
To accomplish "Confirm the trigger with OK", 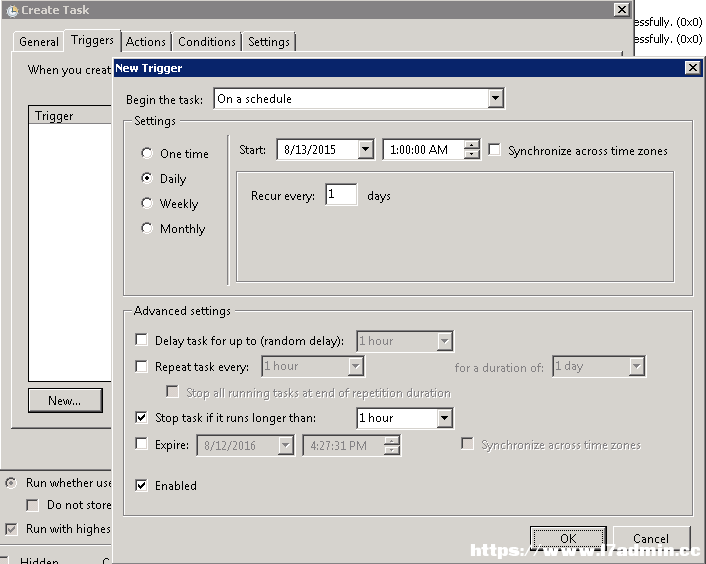I will click(568, 538).
